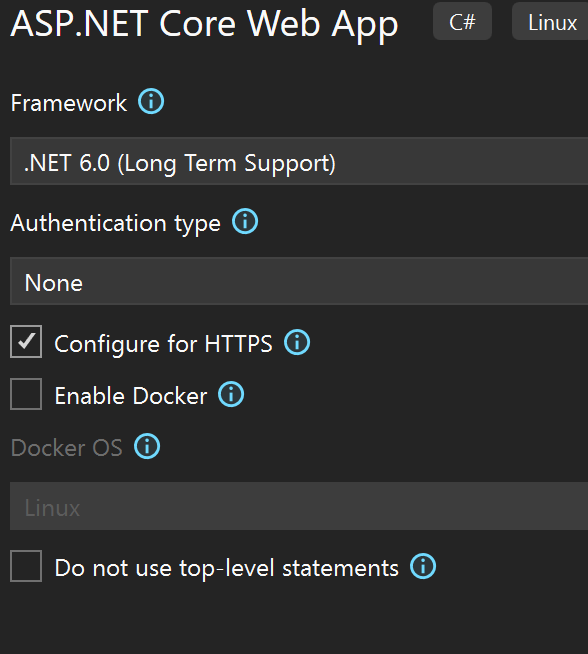Viewport: 588px width, 654px height.
Task: Click the disabled Docker OS Linux dropdown
Action: point(299,506)
